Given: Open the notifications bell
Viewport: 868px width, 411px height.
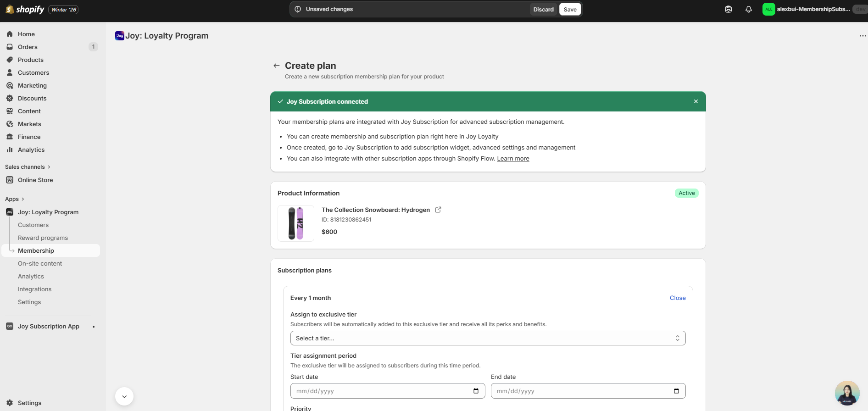Looking at the screenshot, I should point(748,9).
